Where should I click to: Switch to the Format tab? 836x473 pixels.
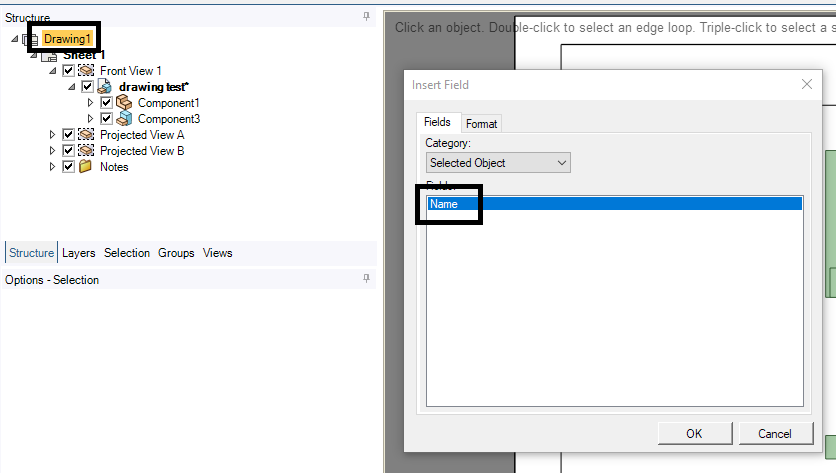pos(481,124)
